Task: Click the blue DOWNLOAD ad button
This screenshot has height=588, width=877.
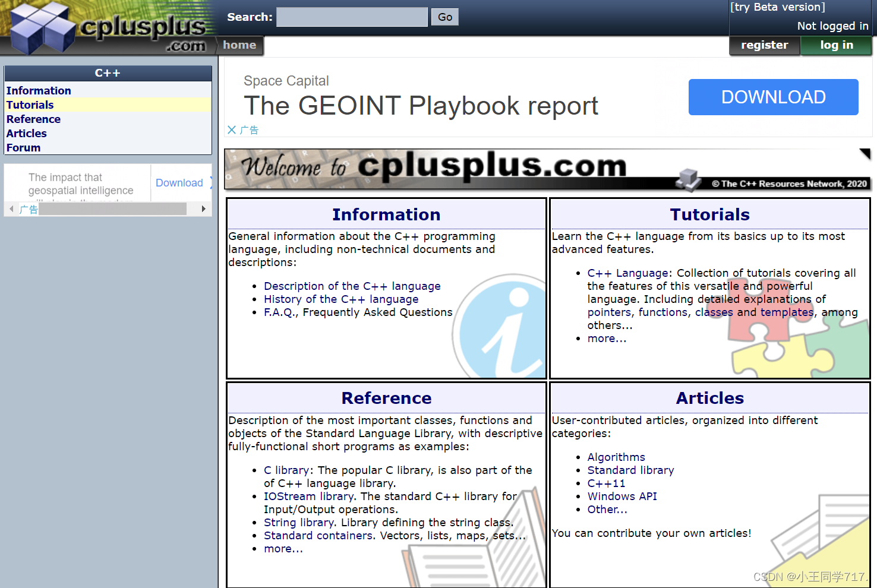Action: (773, 97)
